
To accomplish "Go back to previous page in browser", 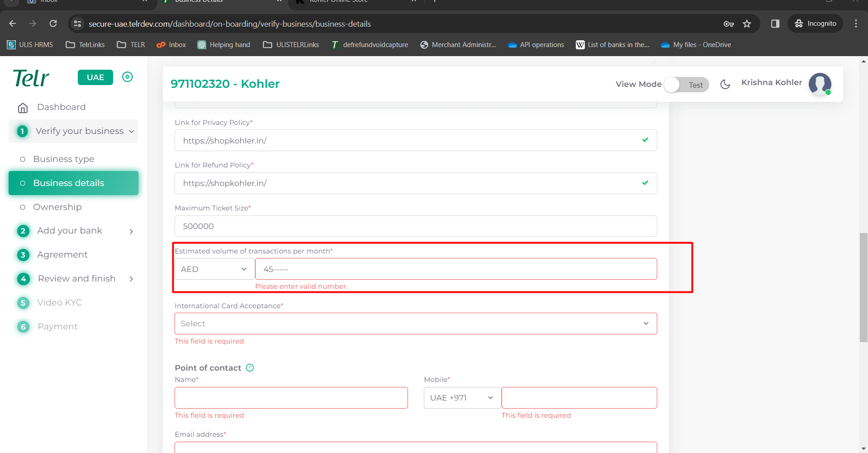I will click(13, 24).
